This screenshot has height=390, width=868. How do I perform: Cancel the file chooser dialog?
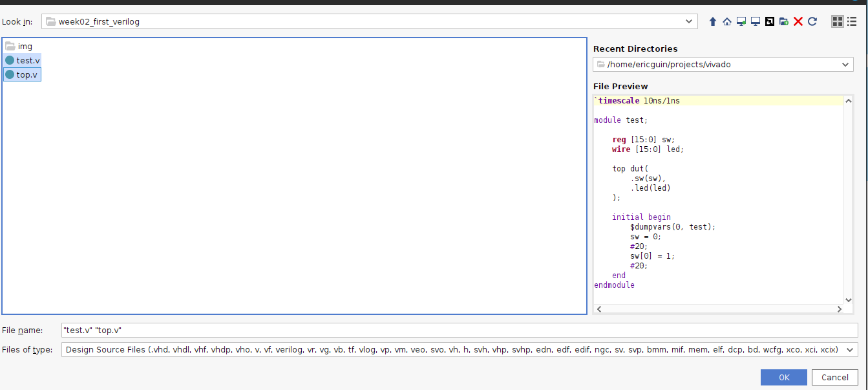[834, 377]
